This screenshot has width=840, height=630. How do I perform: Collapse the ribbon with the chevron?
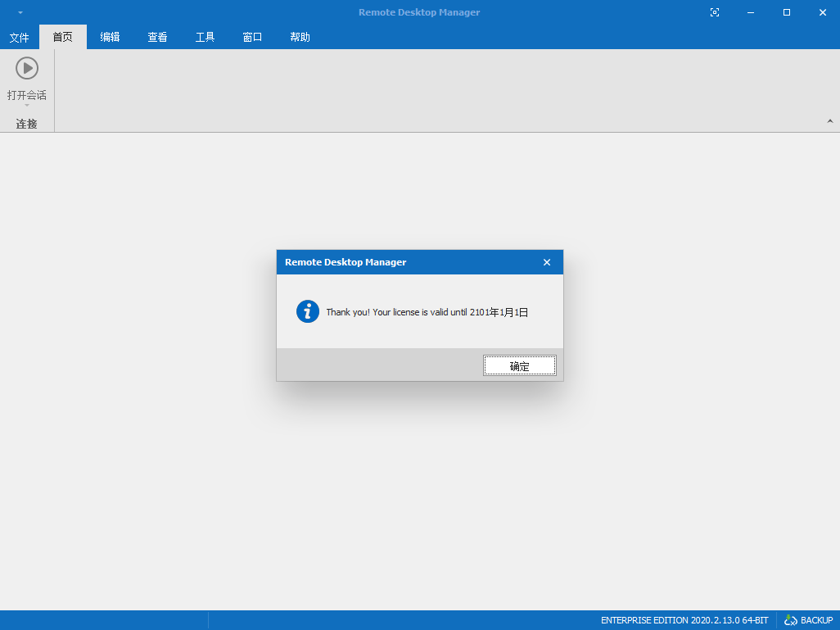tap(829, 121)
